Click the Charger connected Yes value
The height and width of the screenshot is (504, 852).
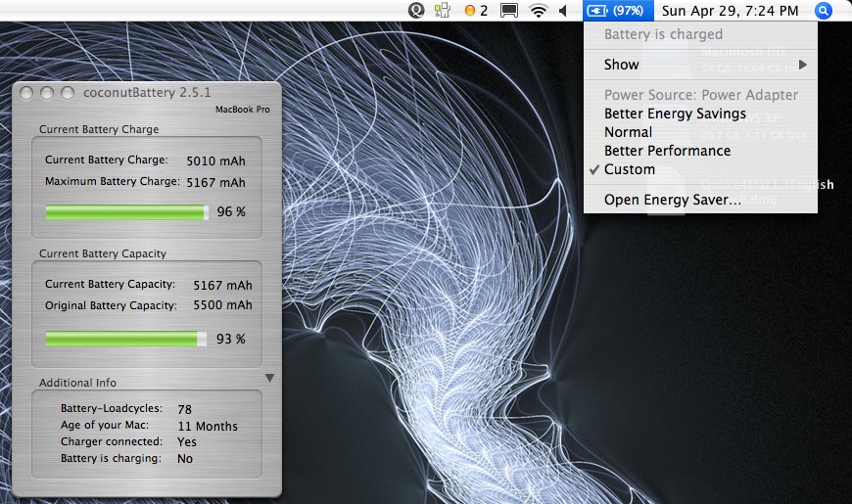(x=187, y=442)
